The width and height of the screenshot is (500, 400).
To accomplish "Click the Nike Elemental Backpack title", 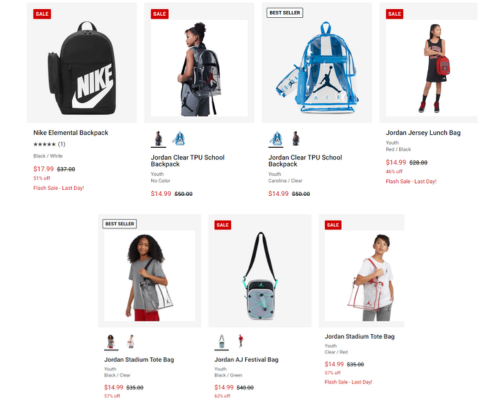I will 71,133.
